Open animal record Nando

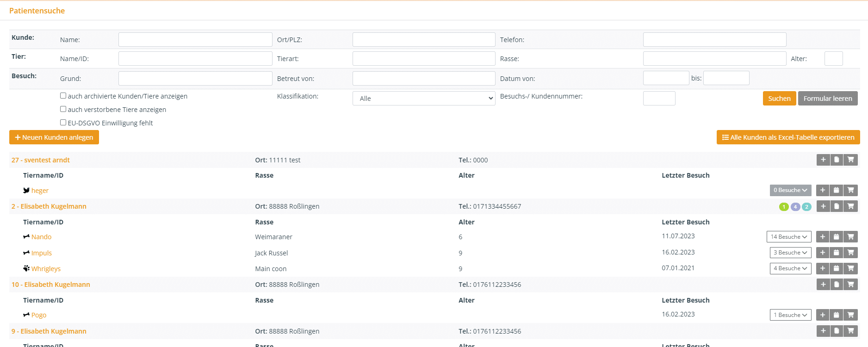click(x=41, y=237)
